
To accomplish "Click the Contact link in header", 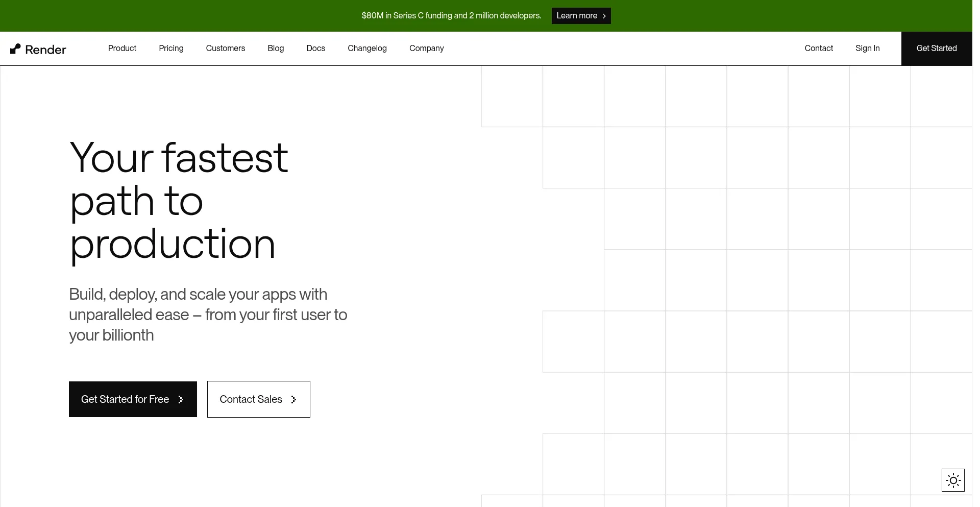I will (819, 49).
